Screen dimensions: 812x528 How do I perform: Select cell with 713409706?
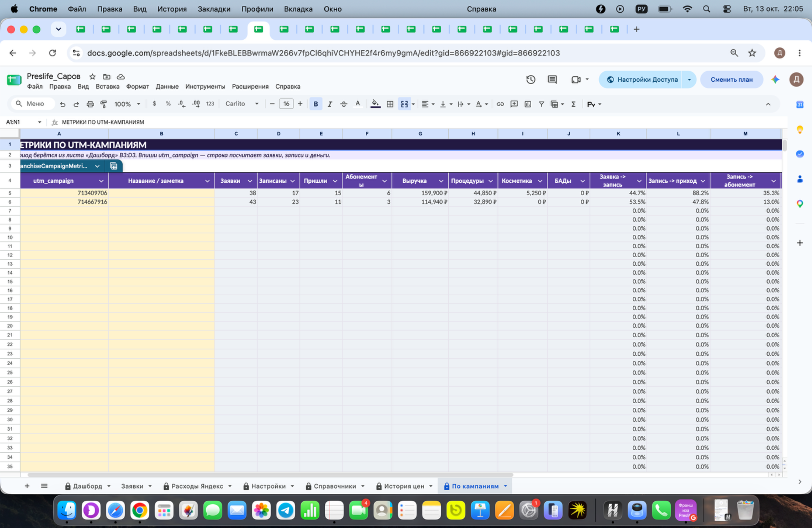coord(64,193)
